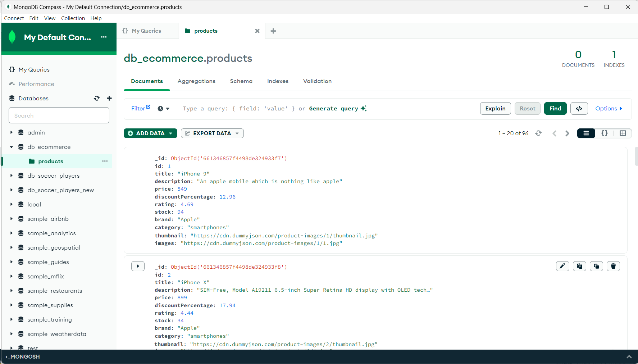Export query to language code icon
Screen dimensions: 638x364
pyautogui.click(x=579, y=109)
